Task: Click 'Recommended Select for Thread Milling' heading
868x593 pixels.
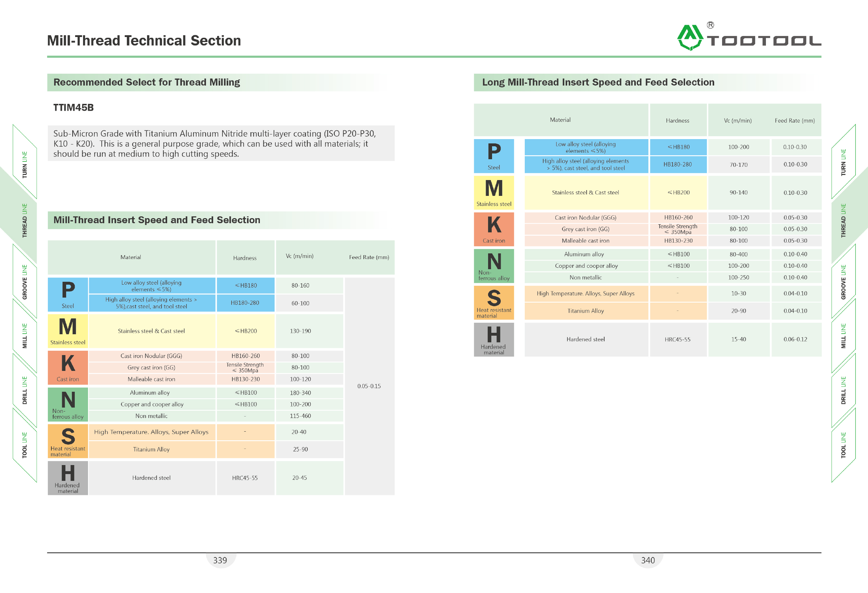Action: click(x=147, y=82)
